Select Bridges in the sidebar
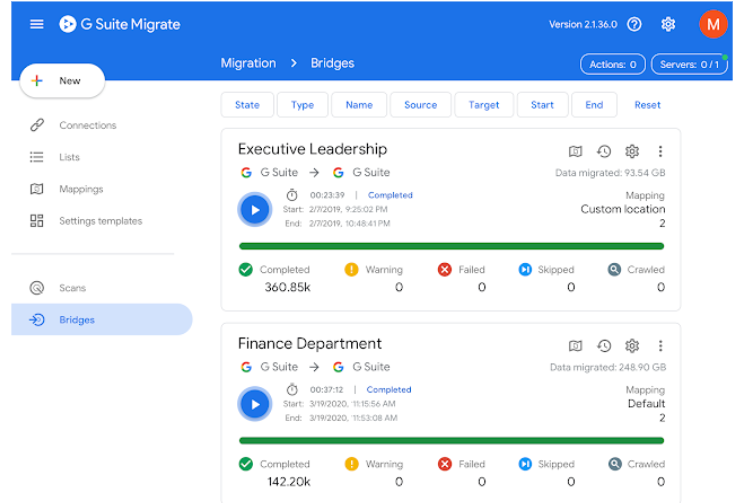Screen dimensions: 737x503 102,320
